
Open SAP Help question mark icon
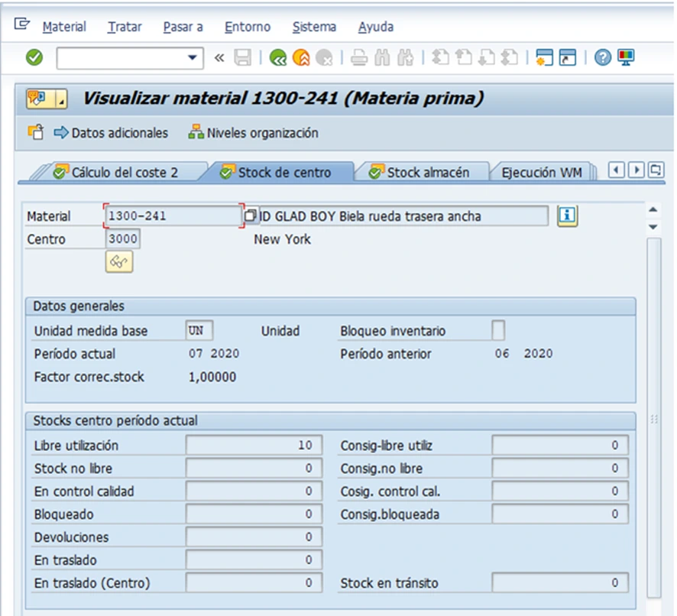pyautogui.click(x=603, y=57)
